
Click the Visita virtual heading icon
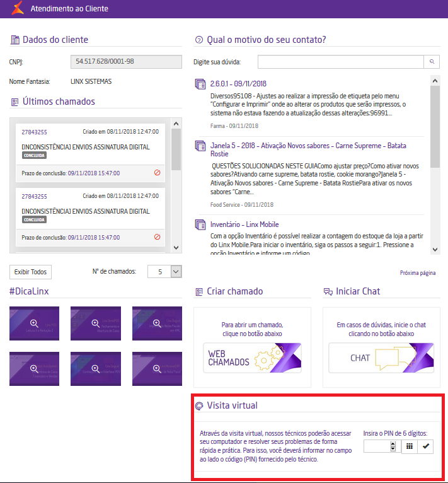pyautogui.click(x=199, y=406)
